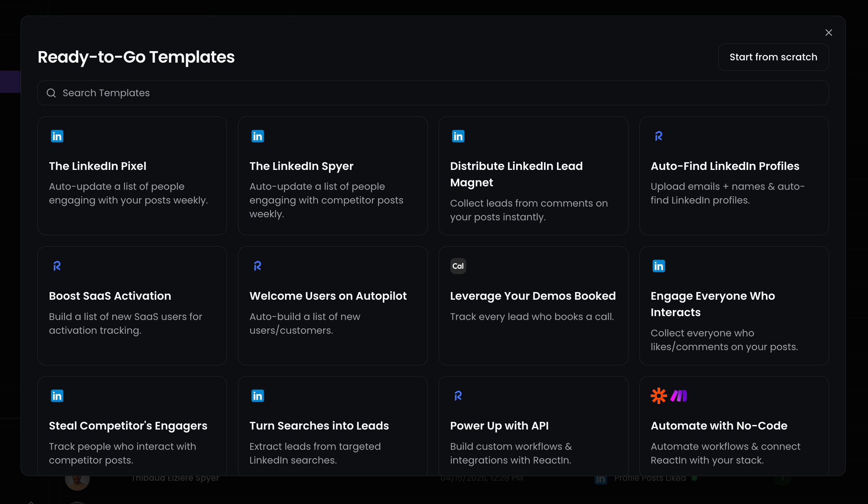Open the Turn Searches into Leads template

[x=333, y=426]
